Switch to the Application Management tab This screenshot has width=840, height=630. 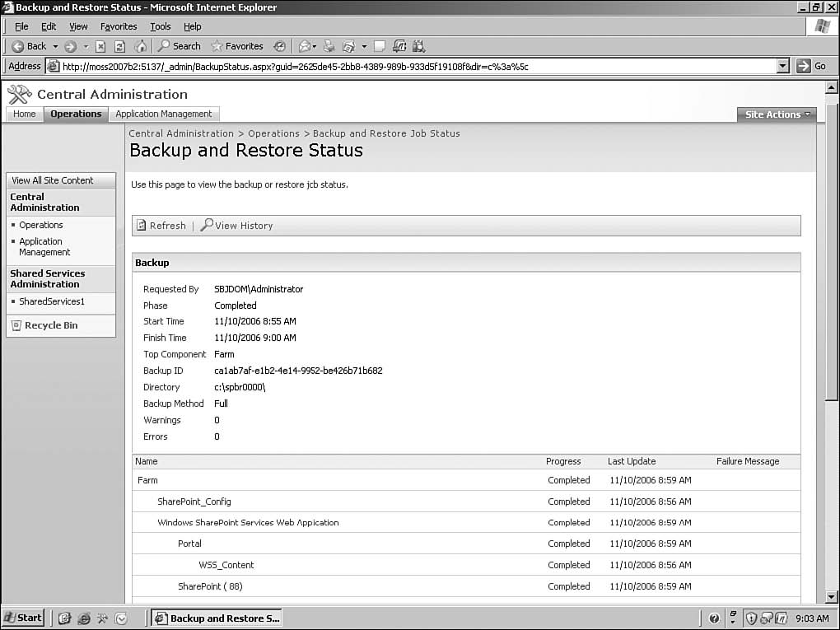[x=164, y=114]
